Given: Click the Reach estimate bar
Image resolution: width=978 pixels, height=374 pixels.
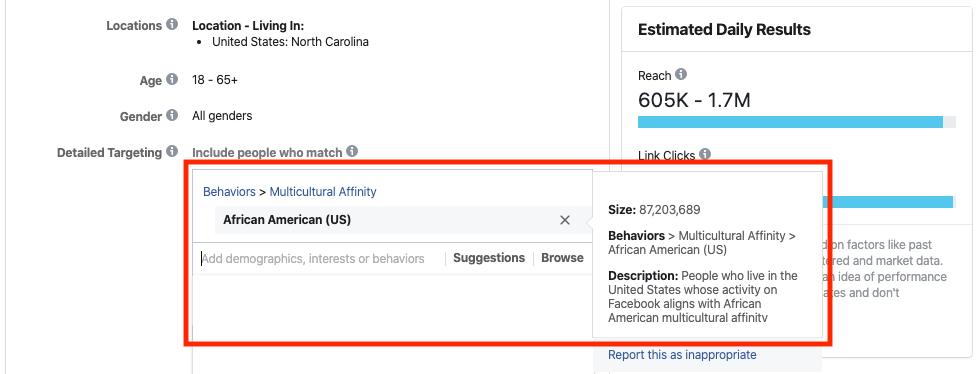Looking at the screenshot, I should [796, 122].
